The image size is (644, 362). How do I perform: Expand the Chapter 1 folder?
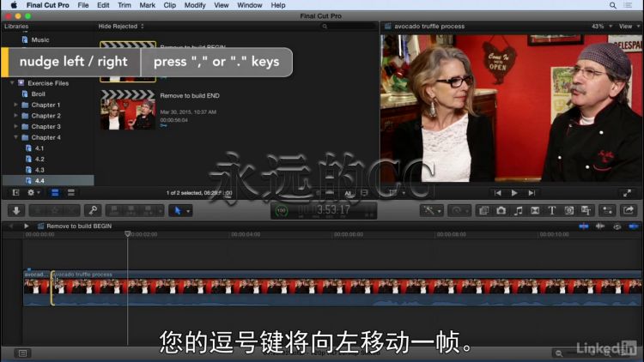click(15, 105)
